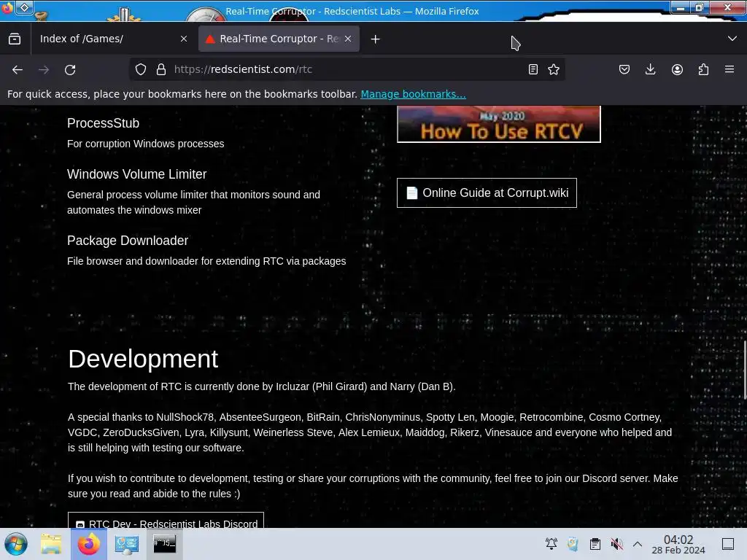Click Package Downloader heading
This screenshot has width=747, height=560.
click(x=128, y=241)
